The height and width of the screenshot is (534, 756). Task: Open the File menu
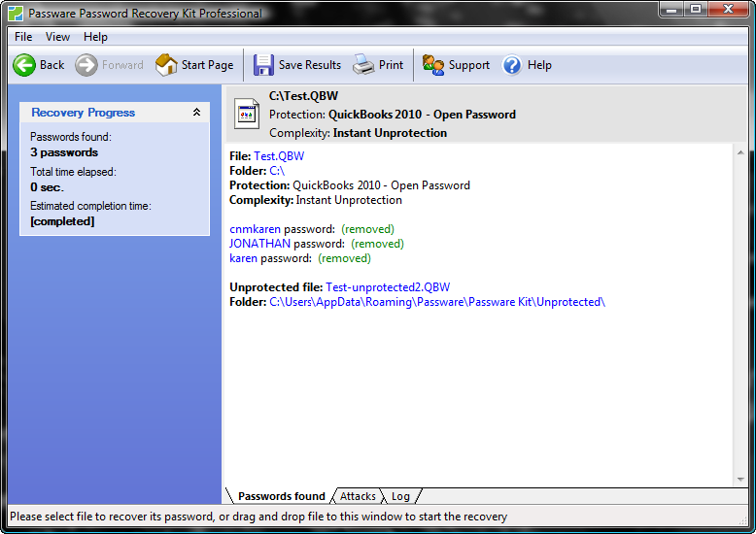click(23, 37)
